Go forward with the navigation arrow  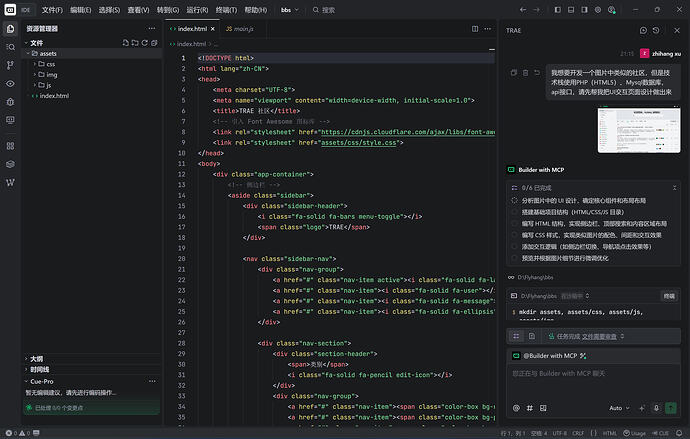click(x=536, y=10)
